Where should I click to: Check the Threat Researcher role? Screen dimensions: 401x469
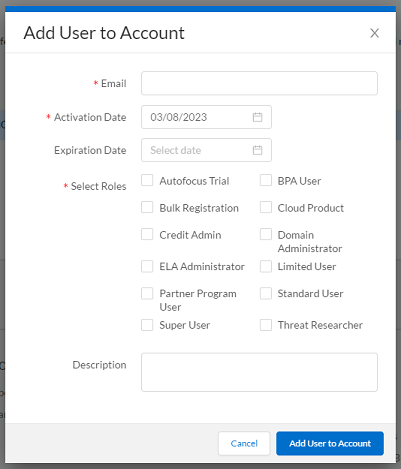click(266, 325)
